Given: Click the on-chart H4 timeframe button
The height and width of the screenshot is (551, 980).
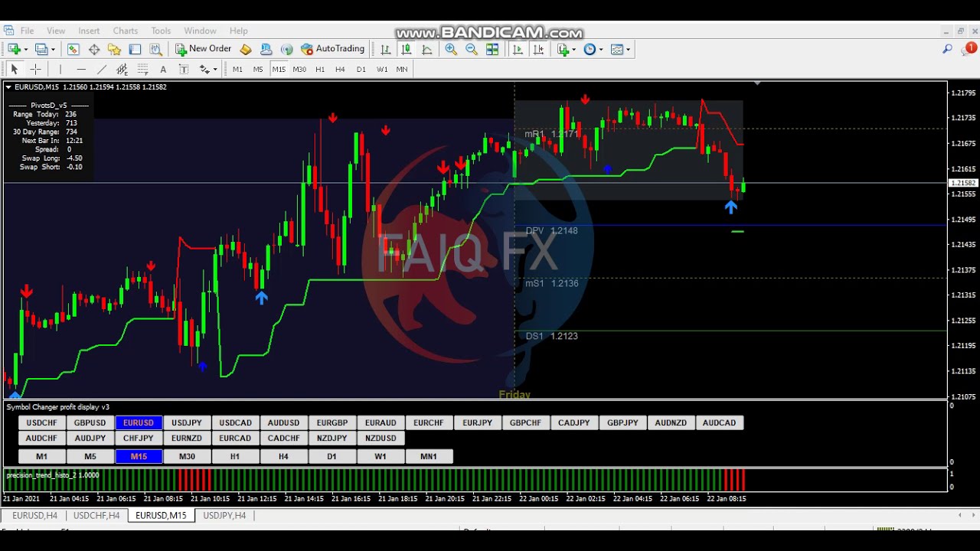Looking at the screenshot, I should 283,456.
